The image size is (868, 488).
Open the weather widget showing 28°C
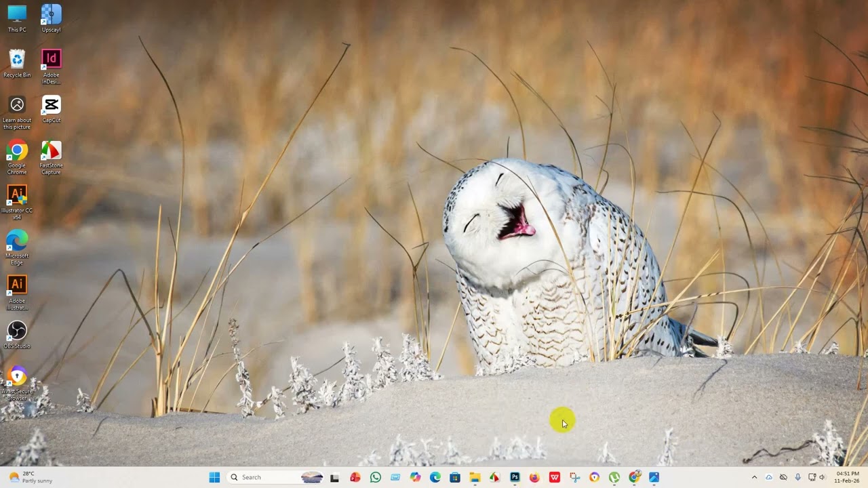click(x=31, y=477)
